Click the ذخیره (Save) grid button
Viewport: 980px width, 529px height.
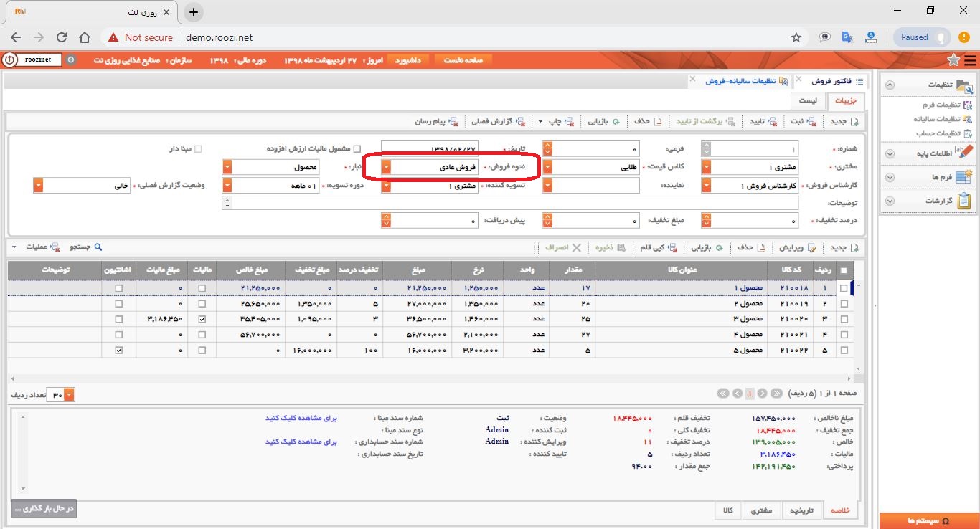609,247
